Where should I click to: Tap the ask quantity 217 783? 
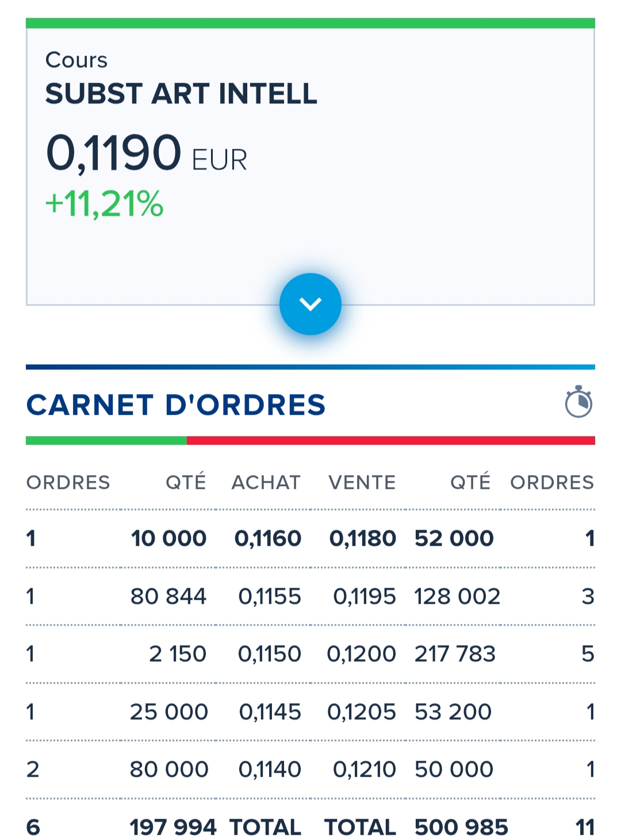(455, 654)
